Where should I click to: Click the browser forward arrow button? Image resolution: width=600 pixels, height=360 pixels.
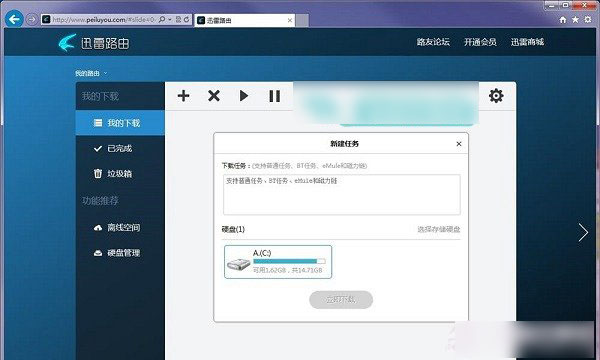(32, 19)
